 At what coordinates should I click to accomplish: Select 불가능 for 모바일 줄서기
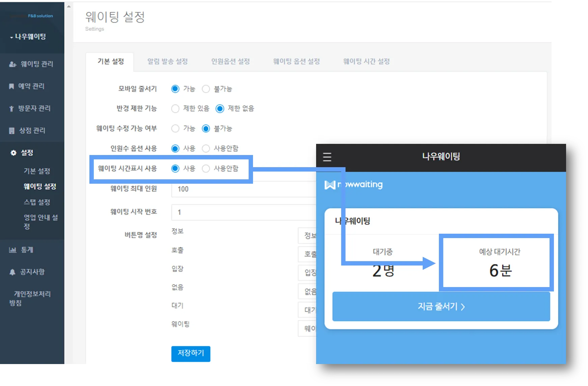point(206,89)
